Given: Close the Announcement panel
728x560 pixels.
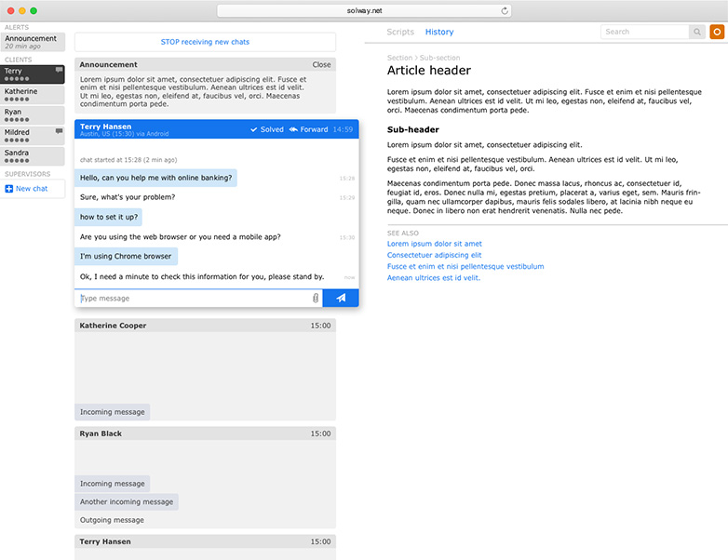Looking at the screenshot, I should pos(321,64).
